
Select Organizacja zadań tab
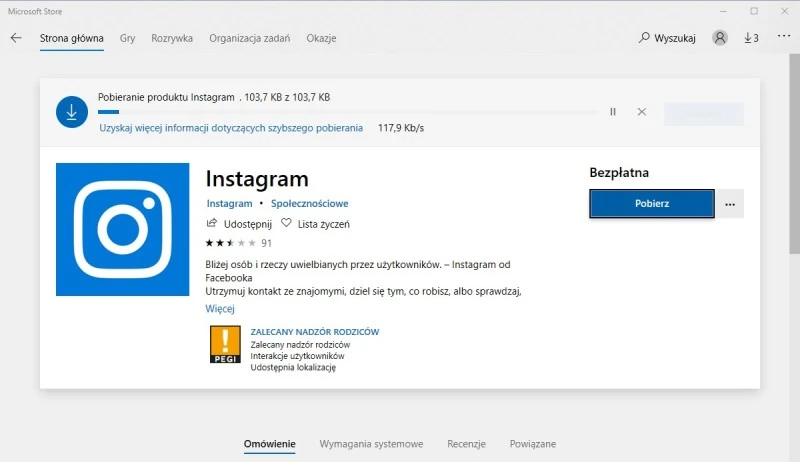click(249, 38)
